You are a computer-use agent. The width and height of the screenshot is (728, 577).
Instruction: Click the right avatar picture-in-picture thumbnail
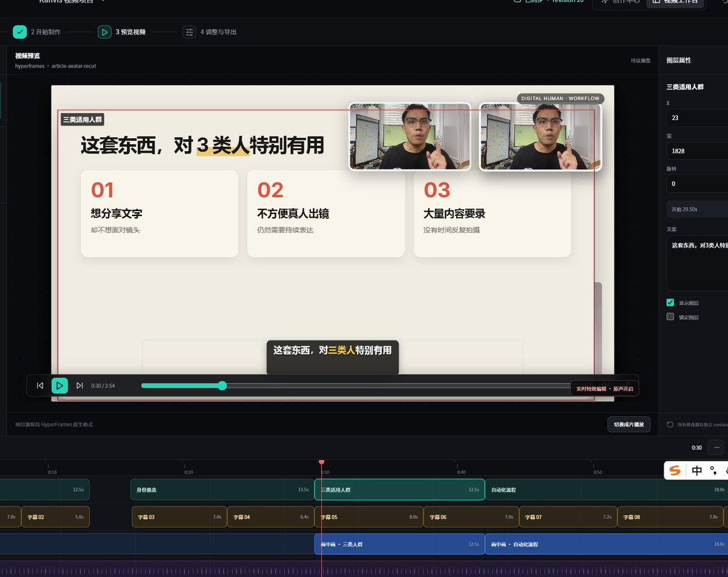pyautogui.click(x=540, y=137)
